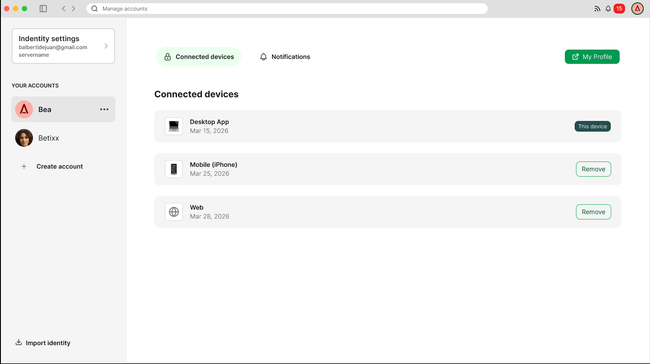Open notifications bell in top bar
The height and width of the screenshot is (364, 650).
(608, 8)
